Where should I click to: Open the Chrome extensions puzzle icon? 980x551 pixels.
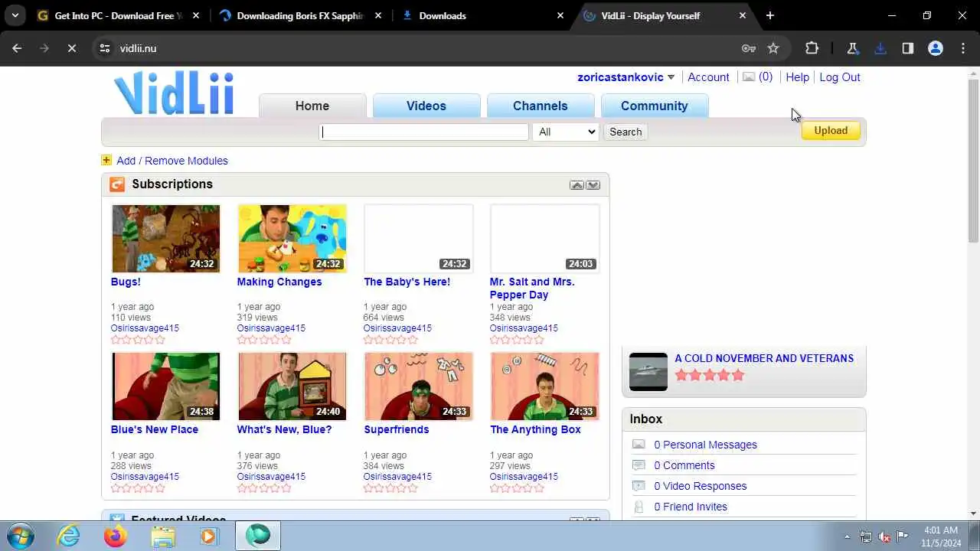812,48
